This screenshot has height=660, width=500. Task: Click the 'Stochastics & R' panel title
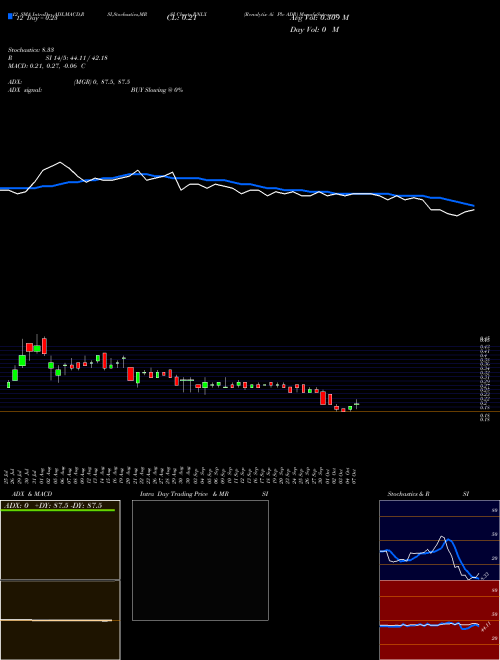pyautogui.click(x=408, y=494)
